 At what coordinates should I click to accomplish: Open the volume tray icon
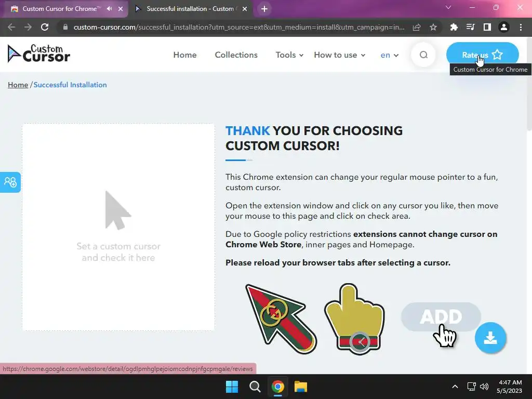point(485,387)
